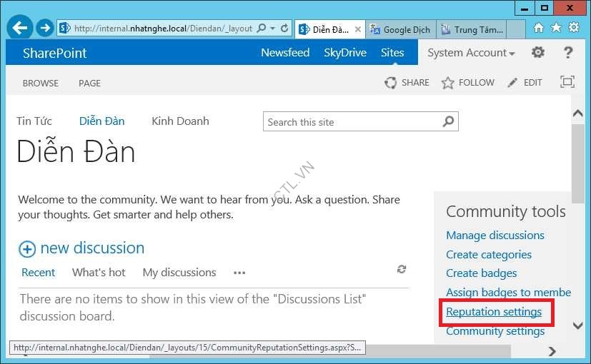Click the browser Back arrow button

pyautogui.click(x=20, y=28)
